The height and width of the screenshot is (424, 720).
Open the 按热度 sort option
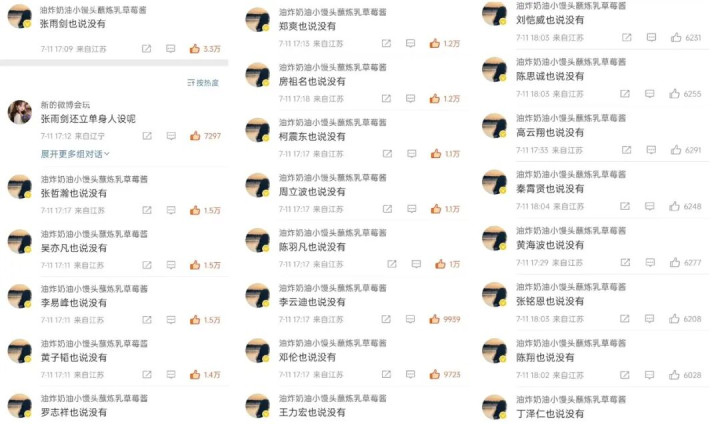pyautogui.click(x=203, y=83)
